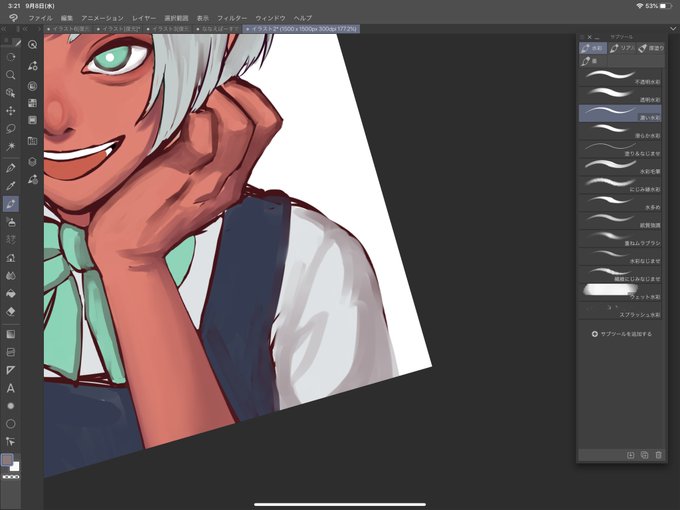
Task: Select the Move layer tool
Action: coord(11,111)
